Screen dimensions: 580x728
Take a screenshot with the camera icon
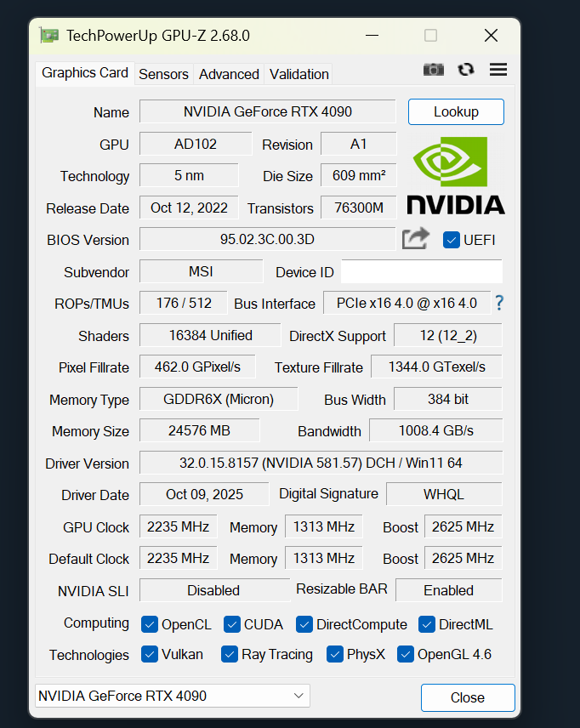[433, 70]
